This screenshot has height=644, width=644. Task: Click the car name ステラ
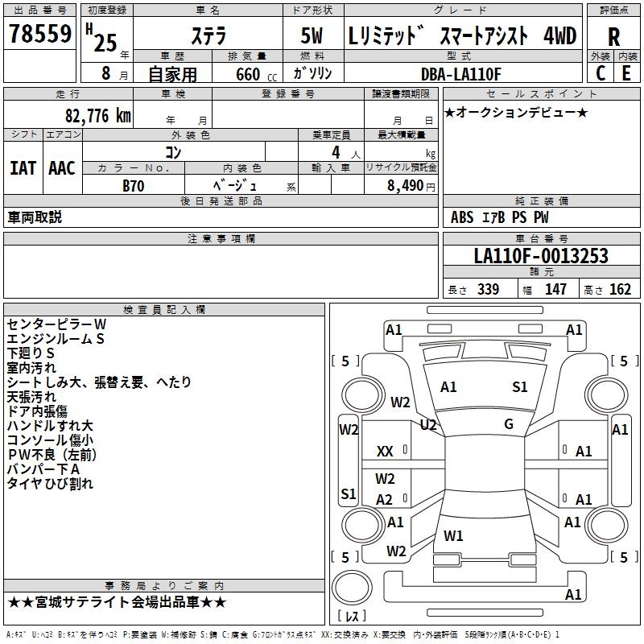pyautogui.click(x=208, y=35)
